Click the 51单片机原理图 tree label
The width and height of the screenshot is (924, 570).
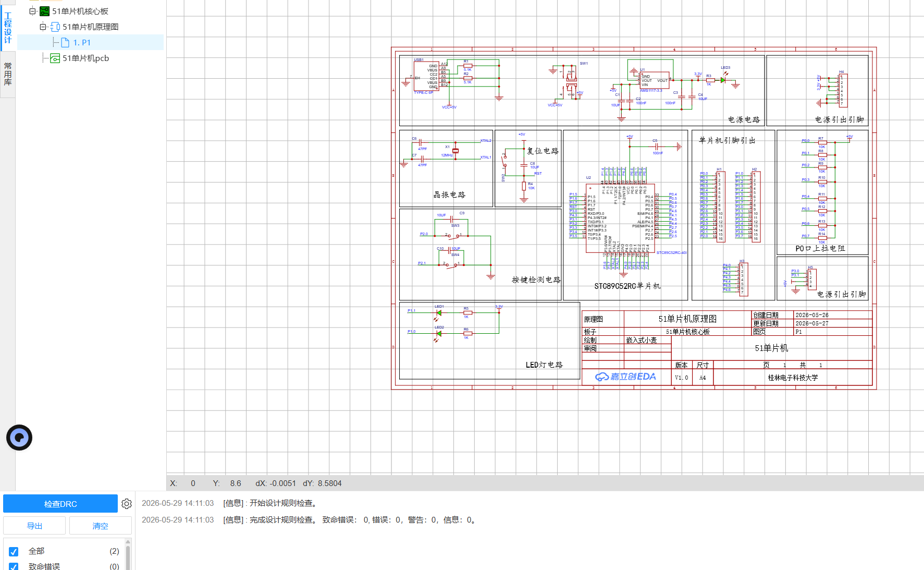[91, 27]
